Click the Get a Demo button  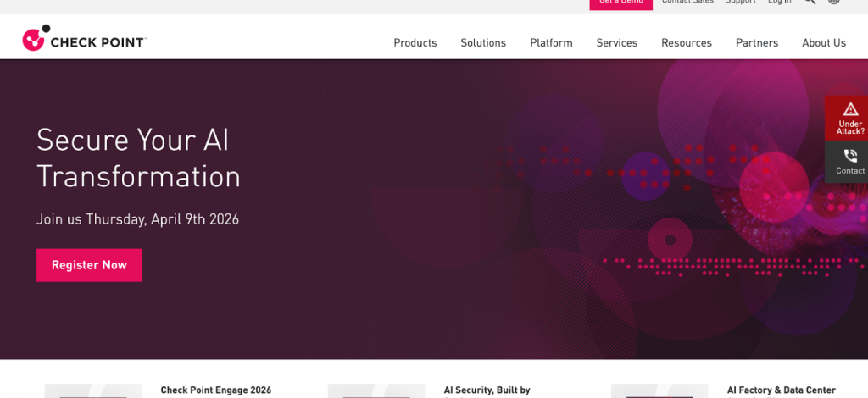pyautogui.click(x=620, y=3)
